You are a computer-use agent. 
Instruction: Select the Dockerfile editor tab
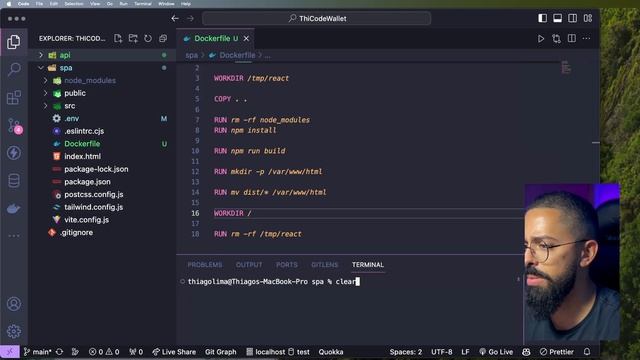click(x=216, y=38)
